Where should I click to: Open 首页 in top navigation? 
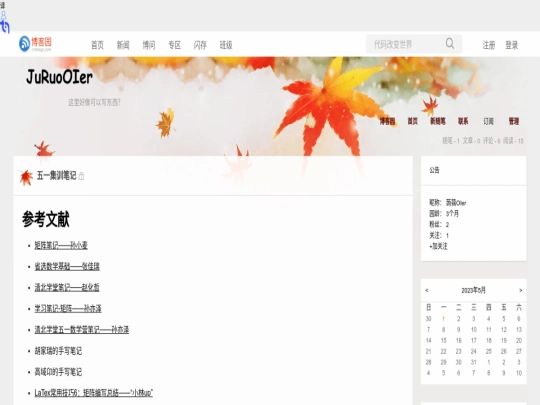click(97, 45)
